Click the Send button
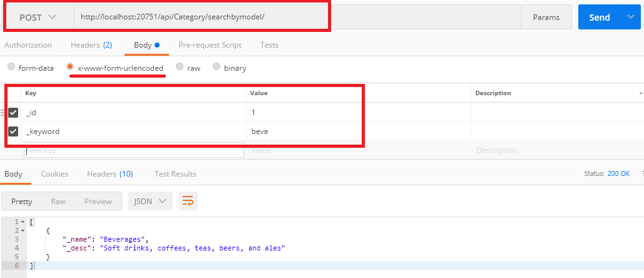Screen dimensions: 644x278 pos(599,17)
